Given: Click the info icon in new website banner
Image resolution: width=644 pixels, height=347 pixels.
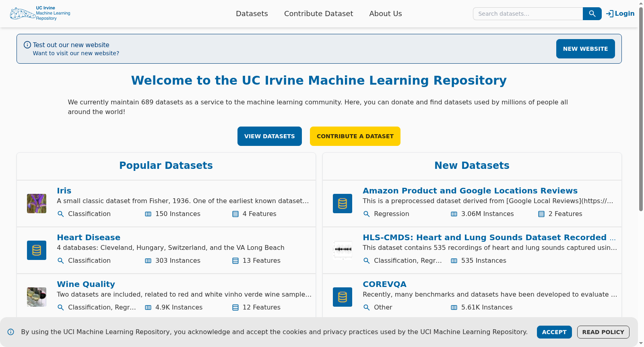Looking at the screenshot, I should [27, 45].
